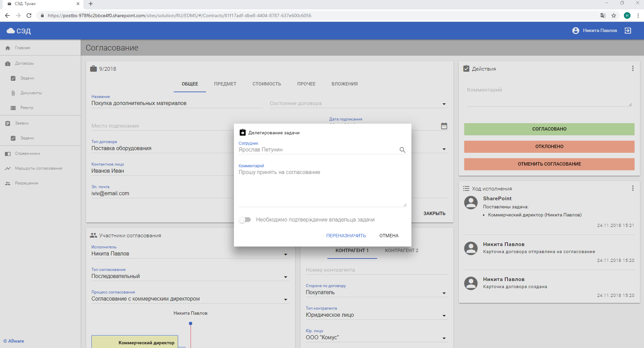Click ОТМЕНА button in dialog
Viewport: 644px width, 348px height.
(389, 236)
